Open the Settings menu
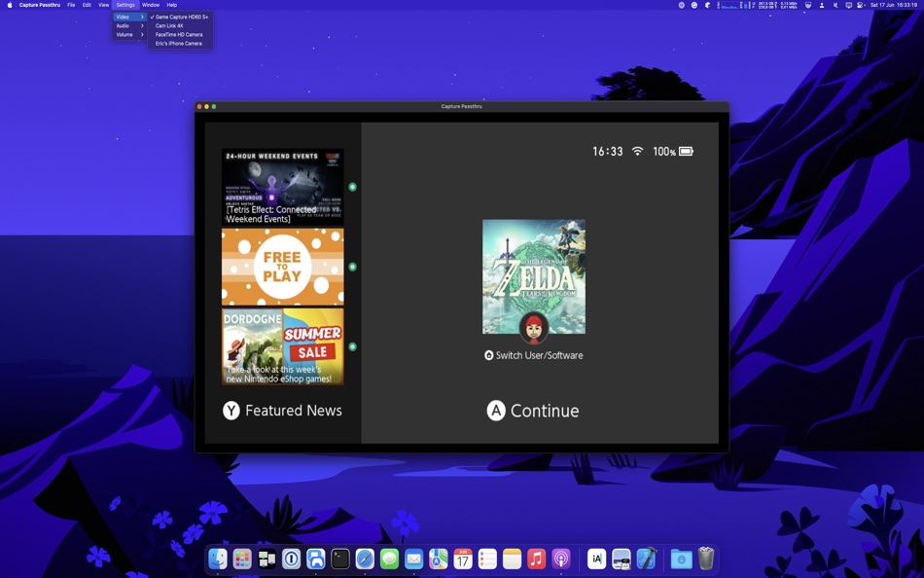Image resolution: width=924 pixels, height=578 pixels. (124, 5)
